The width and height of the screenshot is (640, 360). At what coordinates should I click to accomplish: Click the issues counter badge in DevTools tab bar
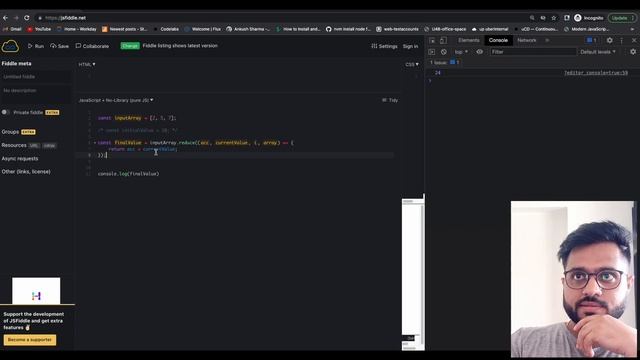(x=591, y=40)
